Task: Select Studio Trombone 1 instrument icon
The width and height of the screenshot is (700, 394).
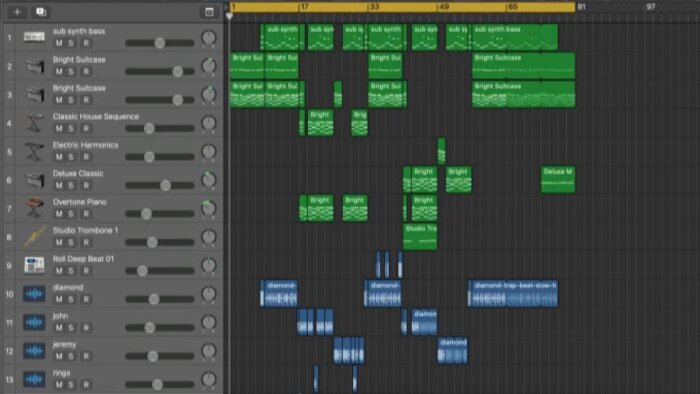Action: coord(34,236)
